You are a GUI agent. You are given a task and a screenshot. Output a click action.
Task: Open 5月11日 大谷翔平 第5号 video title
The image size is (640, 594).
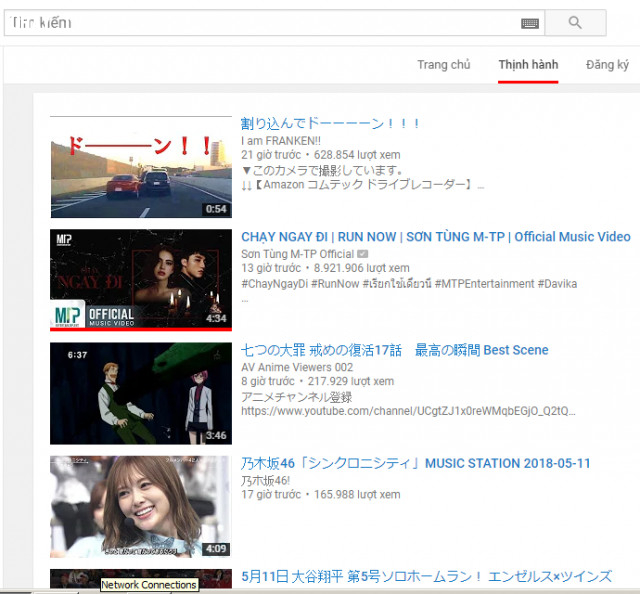click(x=426, y=576)
